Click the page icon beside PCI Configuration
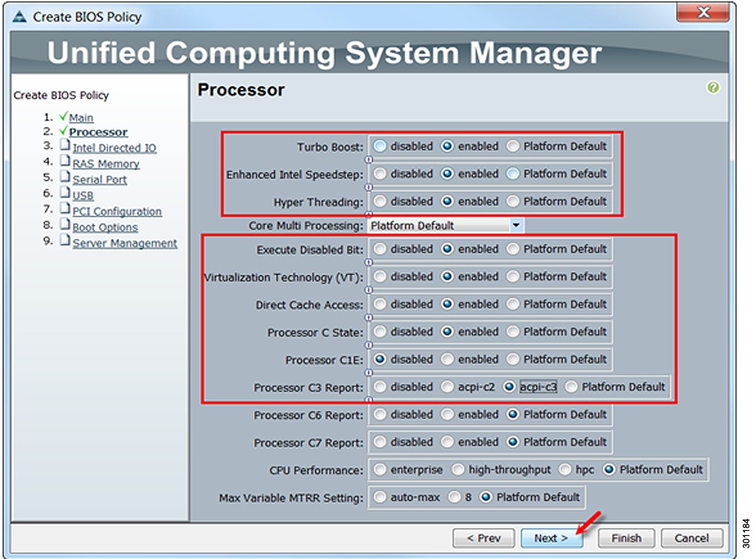Viewport: 756px width, 559px height. point(65,209)
